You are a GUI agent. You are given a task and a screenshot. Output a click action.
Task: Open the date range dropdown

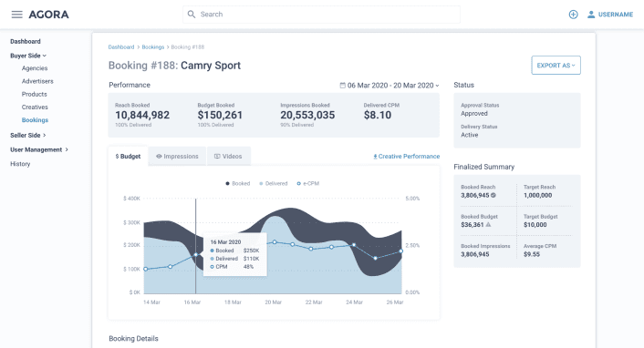[390, 86]
